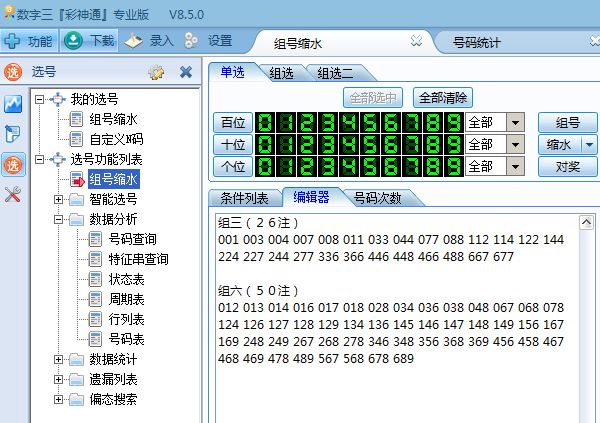Toggle digit 0 in 百位 row

point(265,123)
